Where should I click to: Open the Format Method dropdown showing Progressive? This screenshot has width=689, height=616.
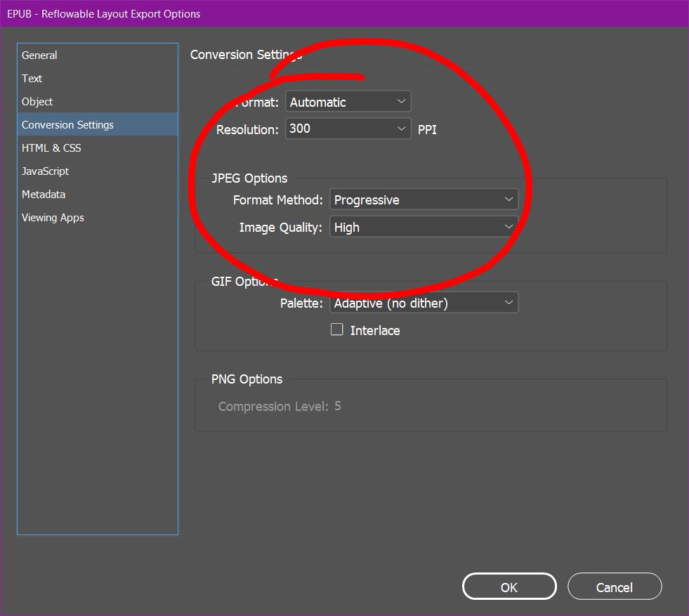[x=424, y=199]
